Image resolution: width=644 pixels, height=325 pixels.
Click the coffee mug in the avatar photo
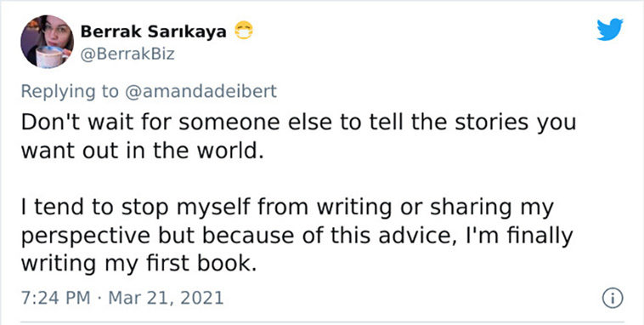point(48,56)
